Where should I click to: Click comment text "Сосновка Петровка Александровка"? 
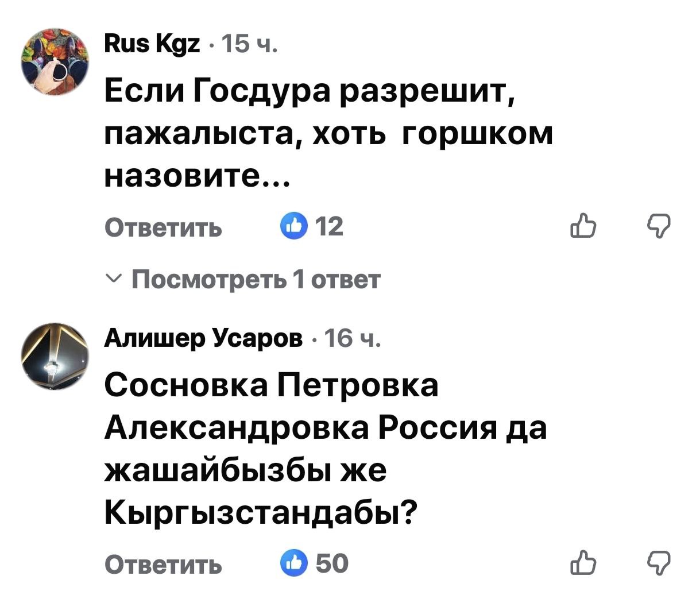271,386
